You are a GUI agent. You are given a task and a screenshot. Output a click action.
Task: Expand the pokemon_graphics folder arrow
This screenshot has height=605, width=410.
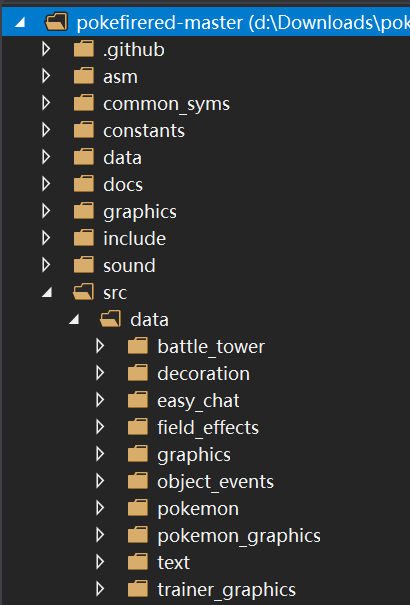pyautogui.click(x=100, y=535)
